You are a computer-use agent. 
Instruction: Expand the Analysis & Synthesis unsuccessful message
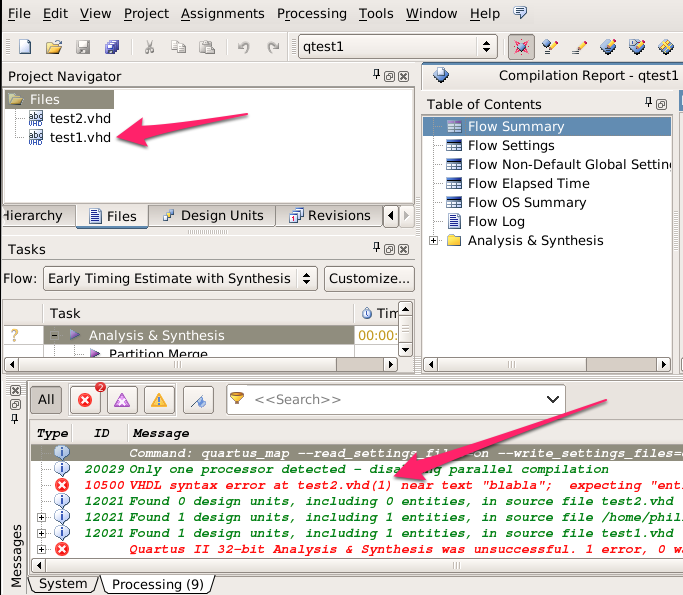click(x=41, y=549)
